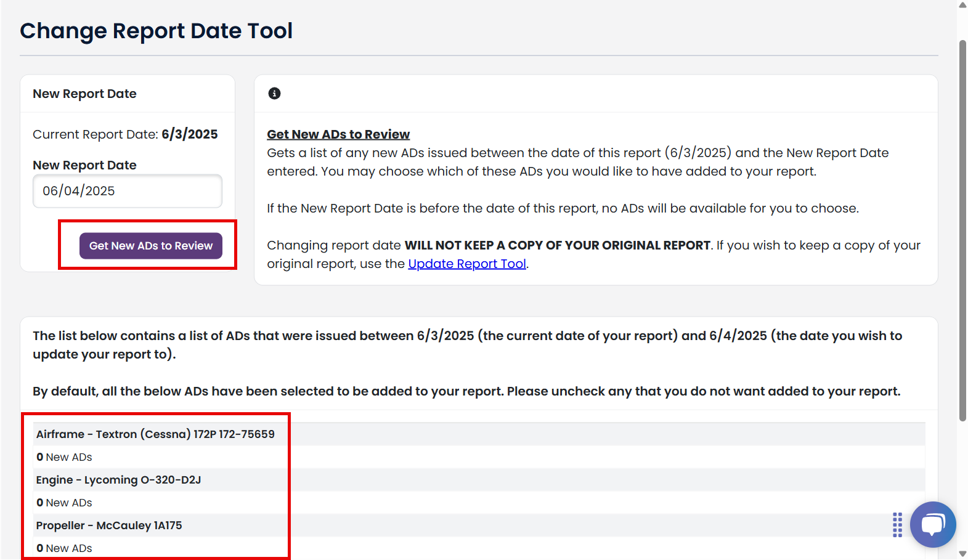Click 0 New ADs under Propeller
The width and height of the screenshot is (968, 560).
(x=64, y=548)
